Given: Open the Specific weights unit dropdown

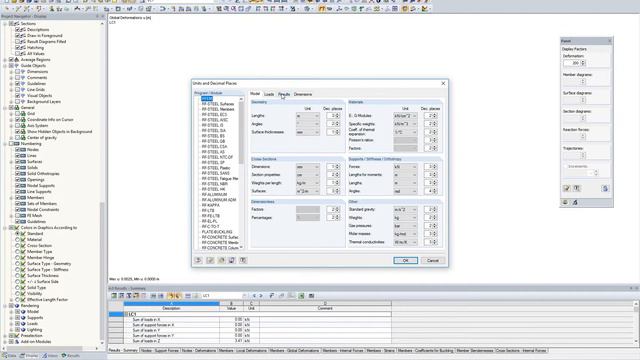Looking at the screenshot, I should pos(405,124).
